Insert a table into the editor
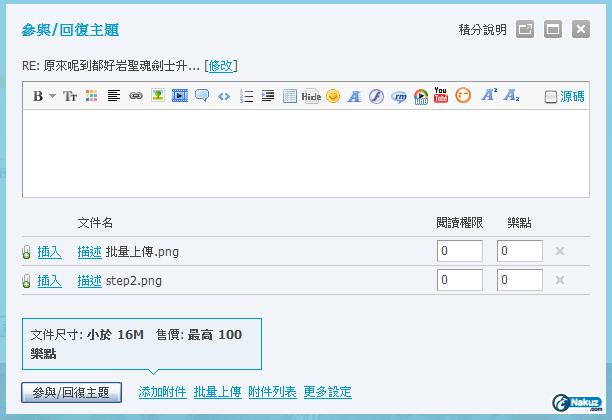The width and height of the screenshot is (612, 420). [x=290, y=96]
